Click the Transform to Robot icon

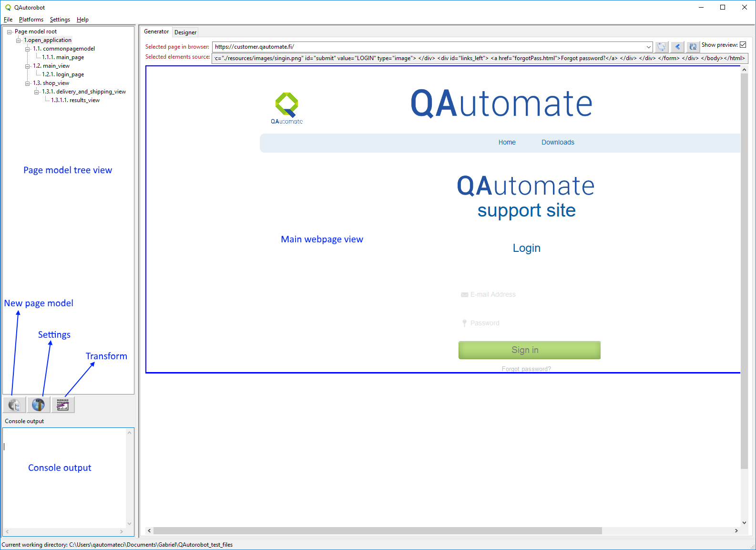[x=63, y=405]
